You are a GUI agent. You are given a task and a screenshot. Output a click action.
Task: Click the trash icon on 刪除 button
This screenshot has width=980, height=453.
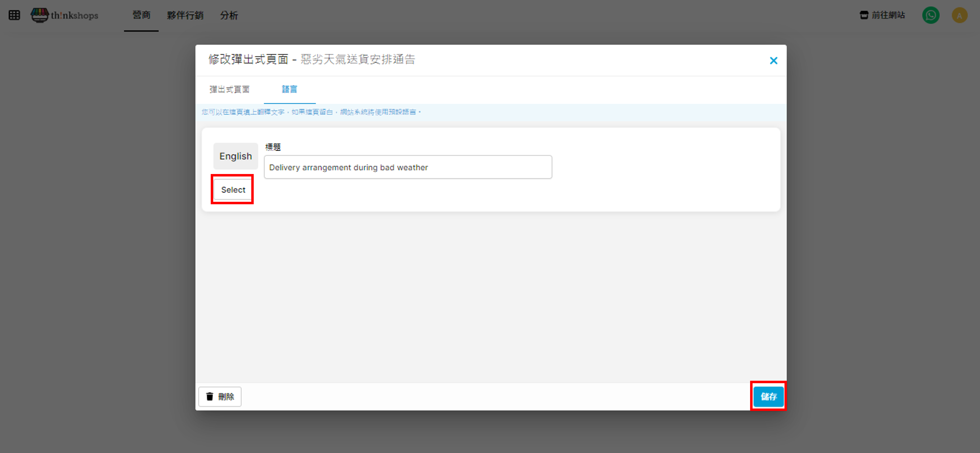pyautogui.click(x=210, y=397)
